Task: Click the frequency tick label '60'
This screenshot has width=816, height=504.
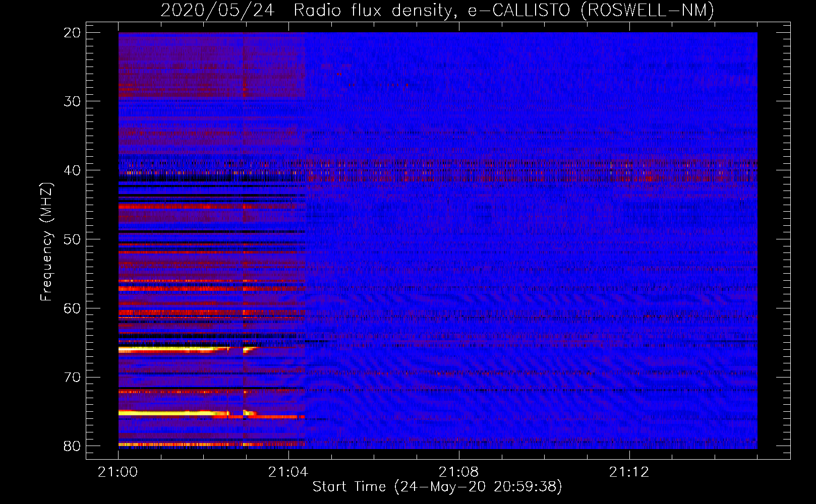Action: (x=72, y=308)
